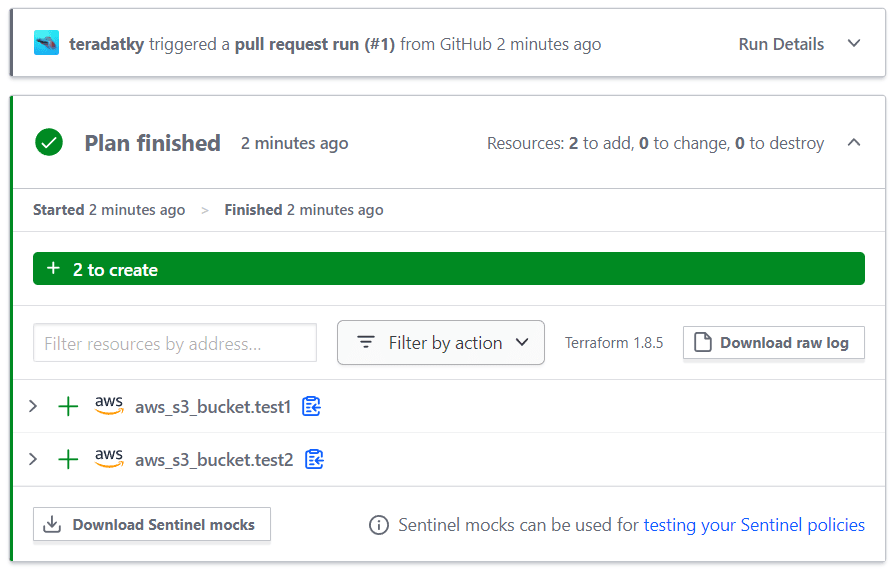Screen dimensions: 895x572
Task: Click the teradatky user avatar
Action: pos(46,43)
